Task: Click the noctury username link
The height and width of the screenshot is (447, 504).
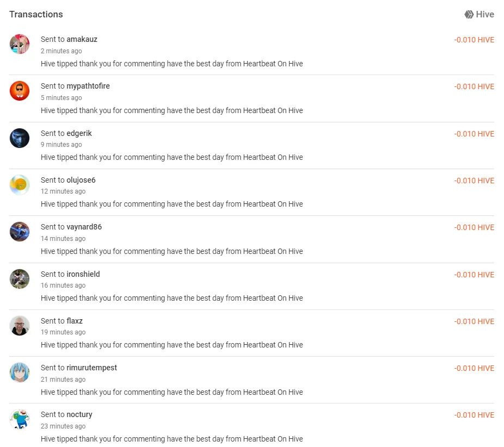Action: 79,414
